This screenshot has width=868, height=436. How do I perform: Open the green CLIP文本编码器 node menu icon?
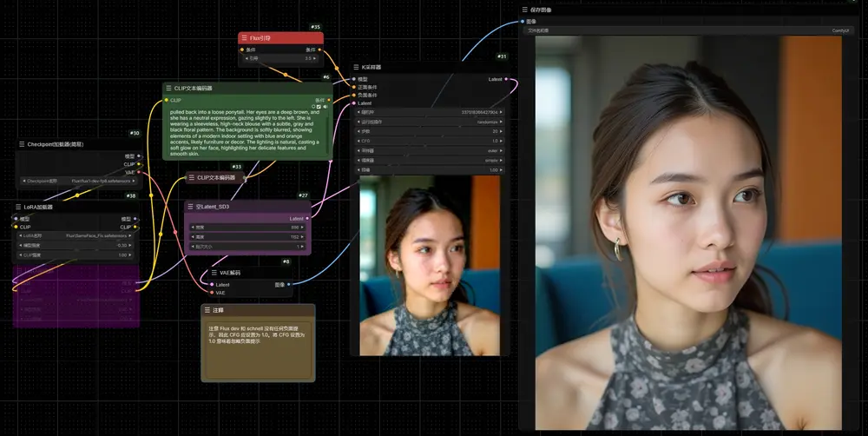[169, 88]
